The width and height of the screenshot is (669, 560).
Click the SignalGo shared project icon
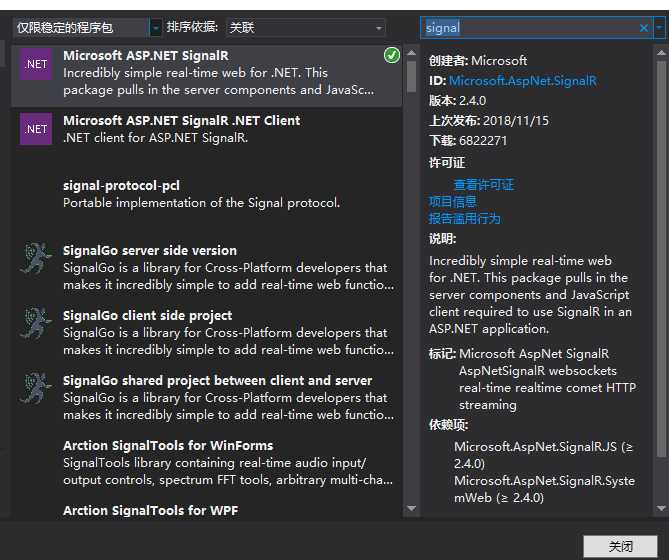tap(36, 388)
